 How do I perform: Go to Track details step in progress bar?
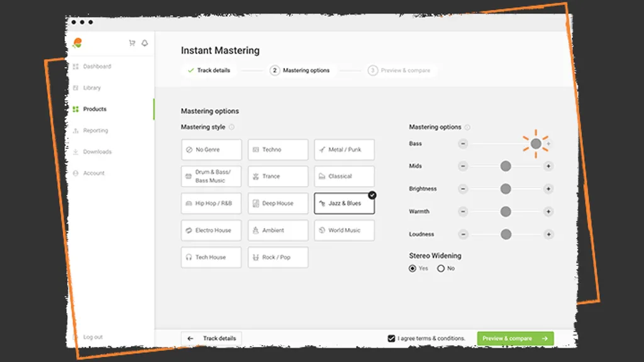[x=209, y=70]
